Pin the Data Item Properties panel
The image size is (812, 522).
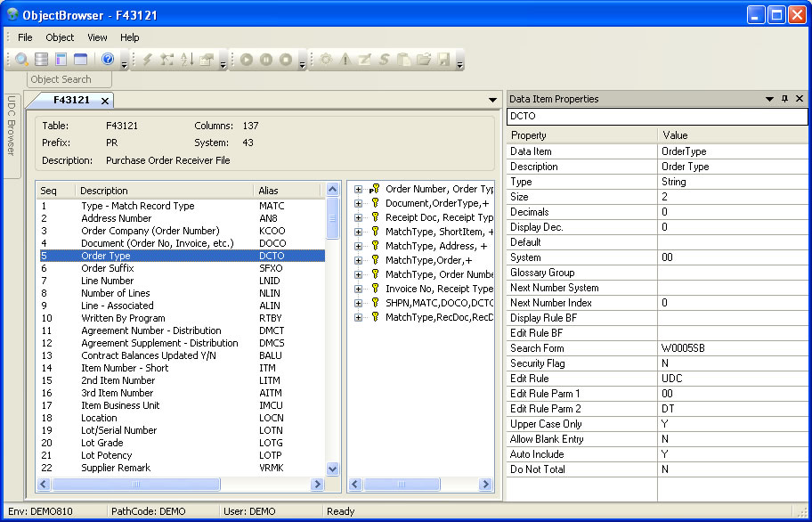click(x=784, y=99)
